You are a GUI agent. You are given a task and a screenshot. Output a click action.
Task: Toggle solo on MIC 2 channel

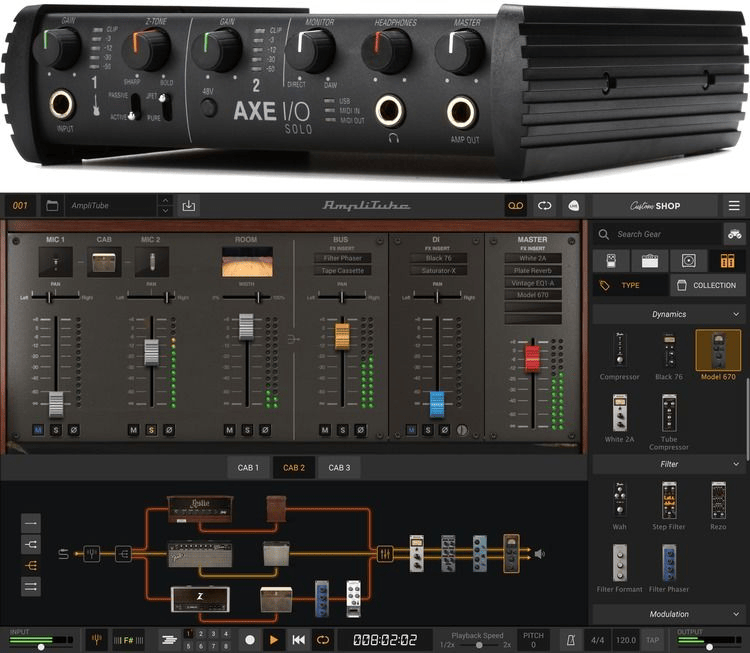[151, 430]
